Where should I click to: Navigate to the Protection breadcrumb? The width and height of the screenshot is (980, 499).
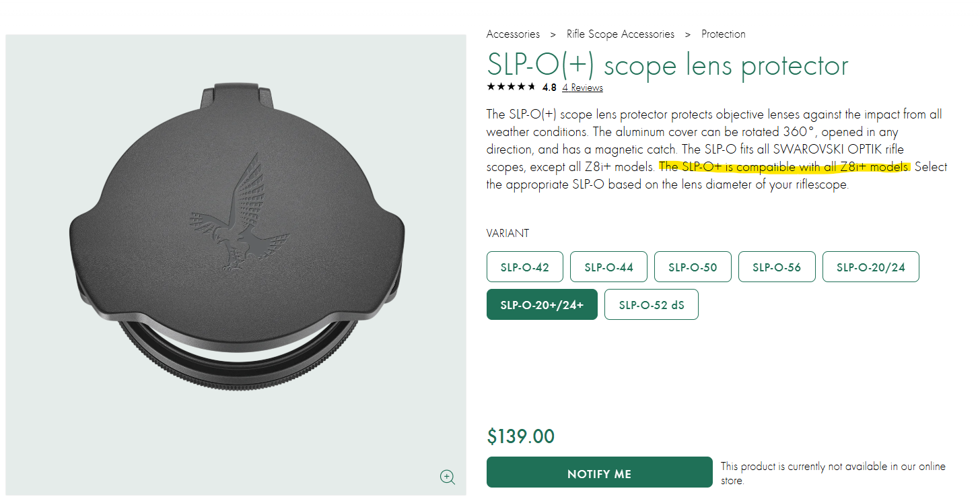(723, 34)
